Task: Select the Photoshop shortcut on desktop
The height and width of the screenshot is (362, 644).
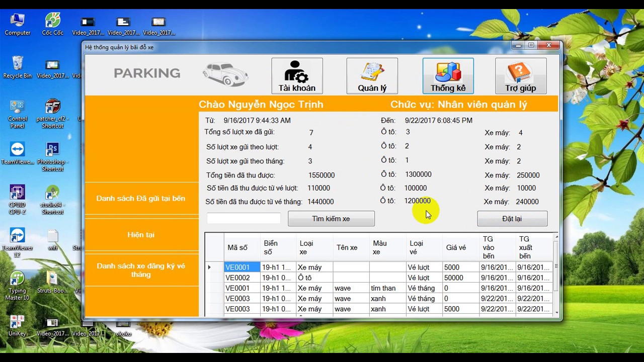Action: pos(52,157)
